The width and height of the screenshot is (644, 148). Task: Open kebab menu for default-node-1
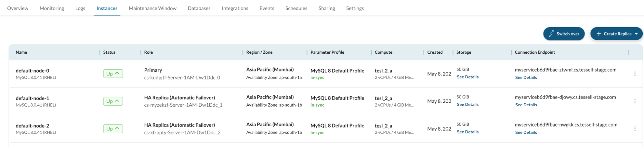(635, 101)
